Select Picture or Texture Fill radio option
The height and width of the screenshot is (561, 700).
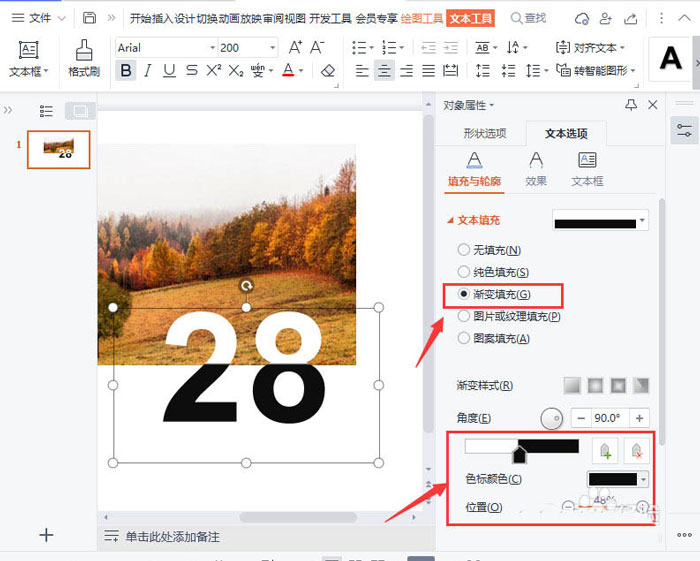coord(463,316)
